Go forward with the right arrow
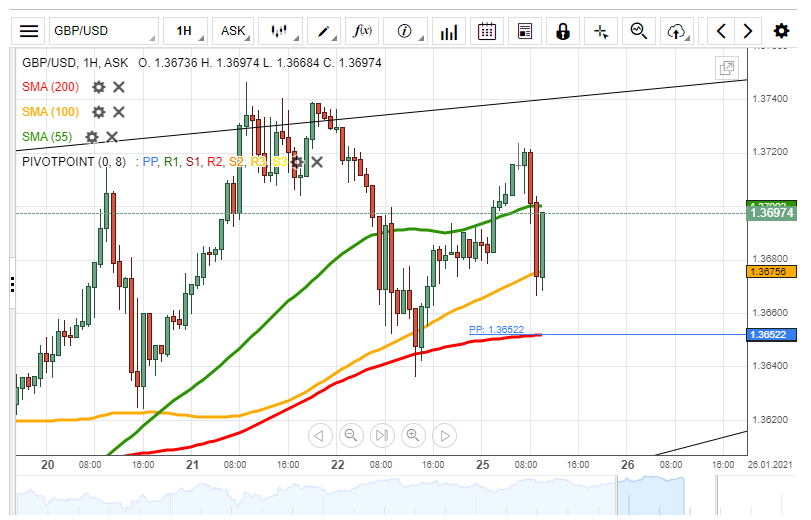This screenshot has height=520, width=811. (747, 31)
